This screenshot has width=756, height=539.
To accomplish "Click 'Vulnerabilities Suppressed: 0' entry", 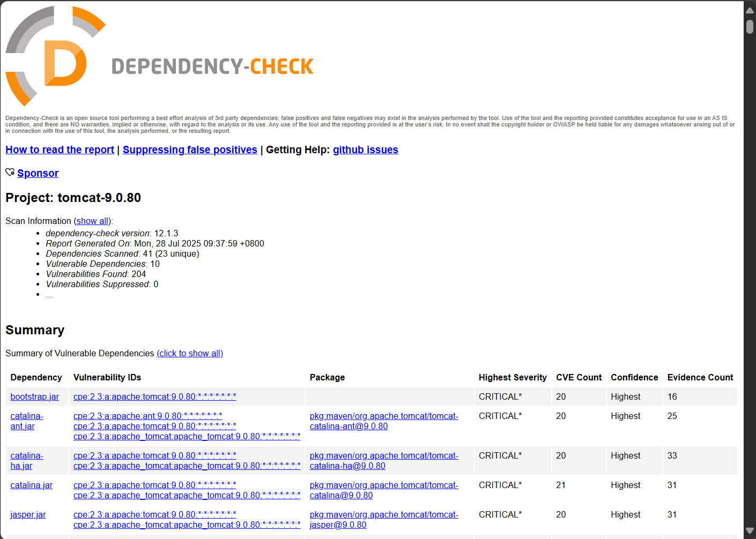I will pos(102,284).
